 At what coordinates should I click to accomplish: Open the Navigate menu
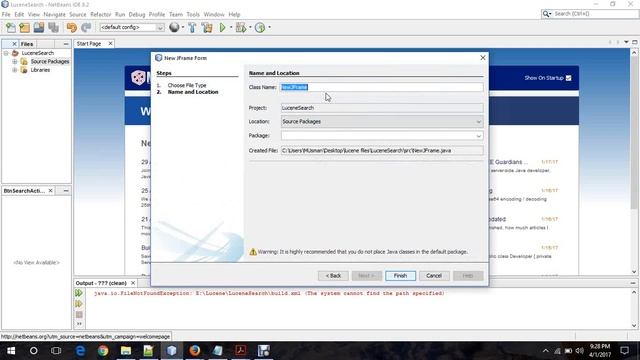54,14
